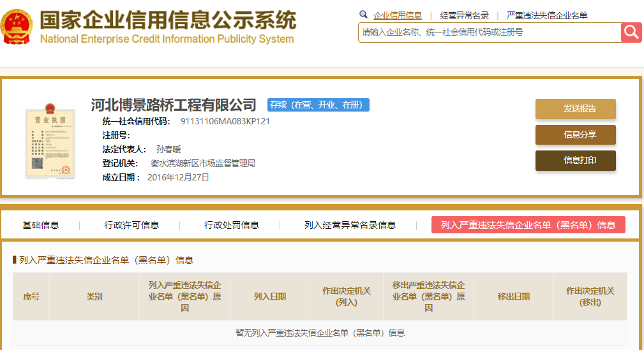Open the business license thumbnail image

50,142
